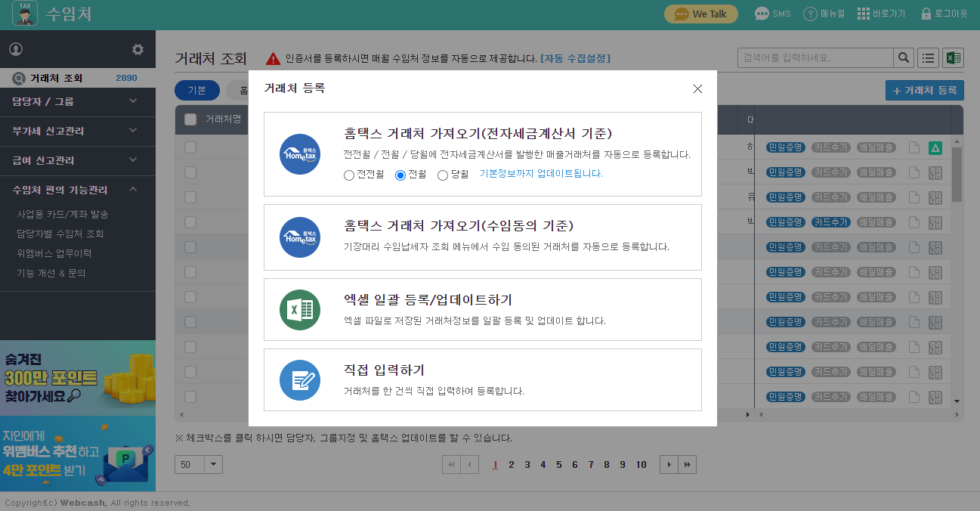Click the magnifier search button
This screenshot has width=980, height=511.
click(903, 58)
